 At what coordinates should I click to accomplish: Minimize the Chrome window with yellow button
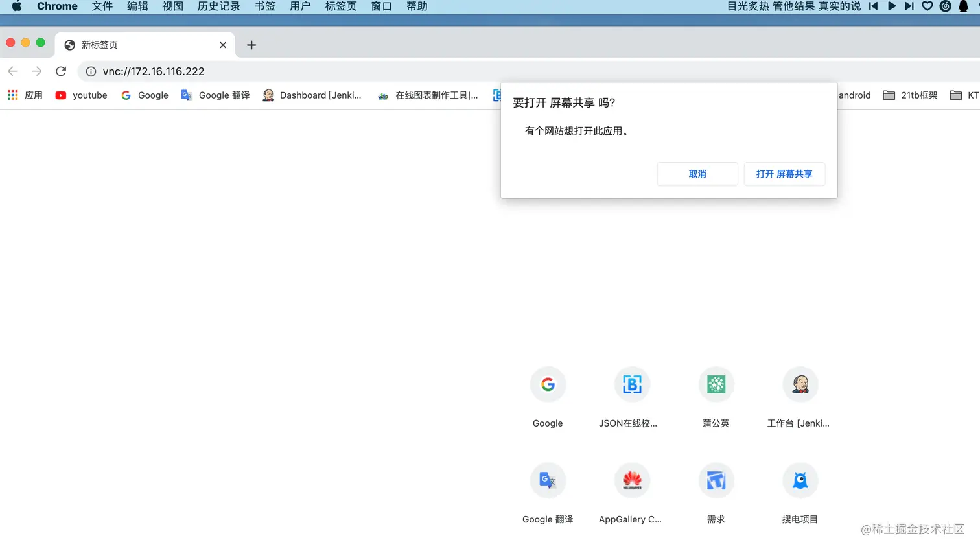25,43
